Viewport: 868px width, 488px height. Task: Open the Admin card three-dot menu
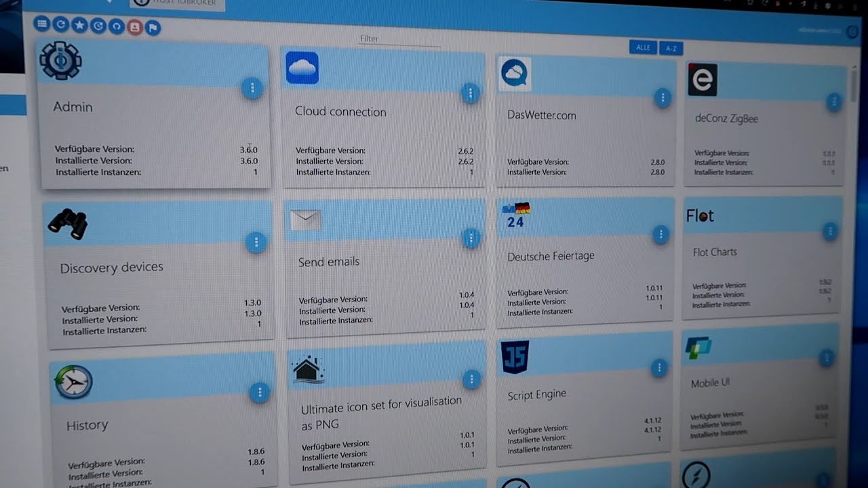click(x=252, y=88)
